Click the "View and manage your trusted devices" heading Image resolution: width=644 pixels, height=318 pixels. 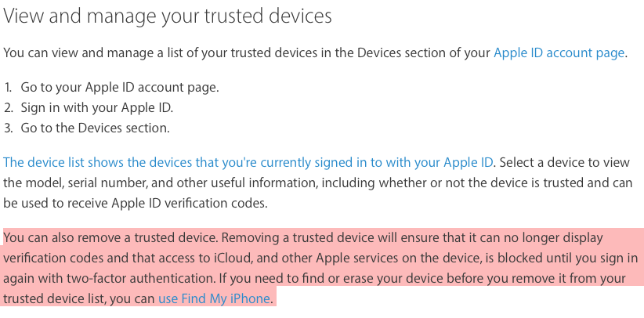pos(168,15)
